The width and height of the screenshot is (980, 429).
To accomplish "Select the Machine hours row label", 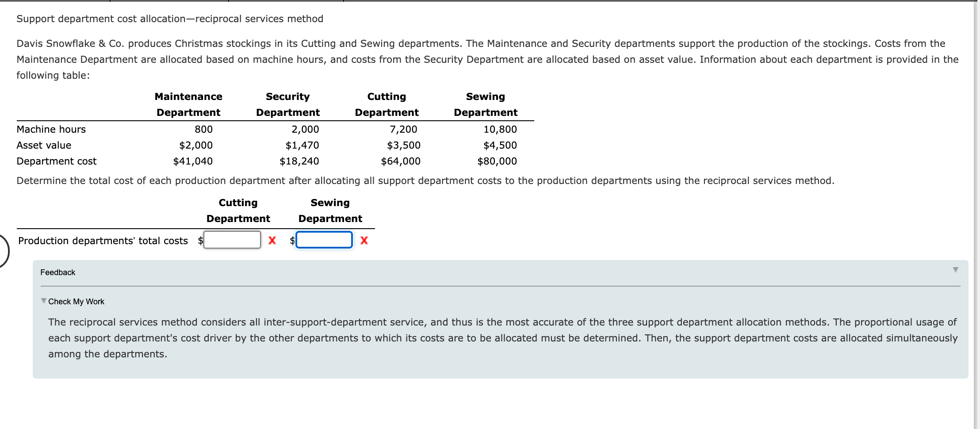I will point(51,129).
